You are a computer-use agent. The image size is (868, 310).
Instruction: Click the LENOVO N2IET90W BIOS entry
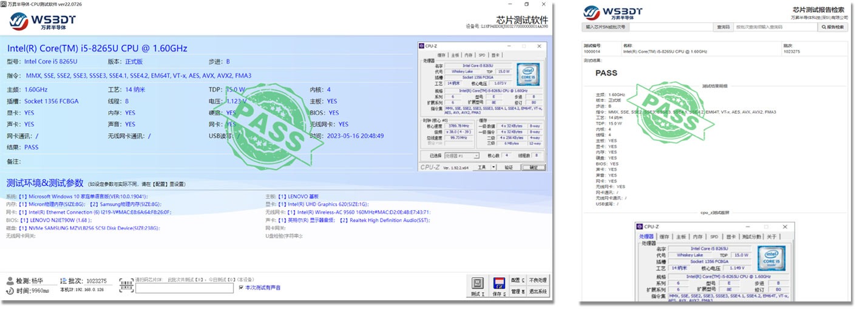(56, 220)
